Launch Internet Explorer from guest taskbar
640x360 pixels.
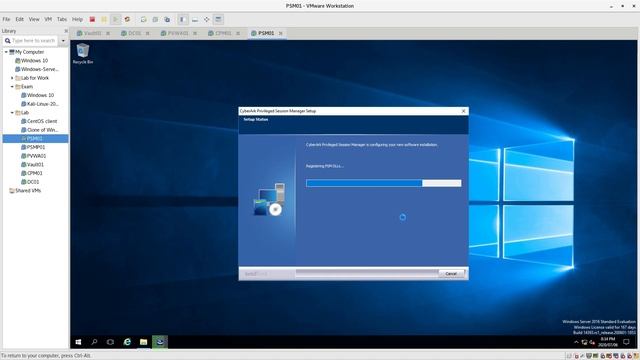click(127, 342)
